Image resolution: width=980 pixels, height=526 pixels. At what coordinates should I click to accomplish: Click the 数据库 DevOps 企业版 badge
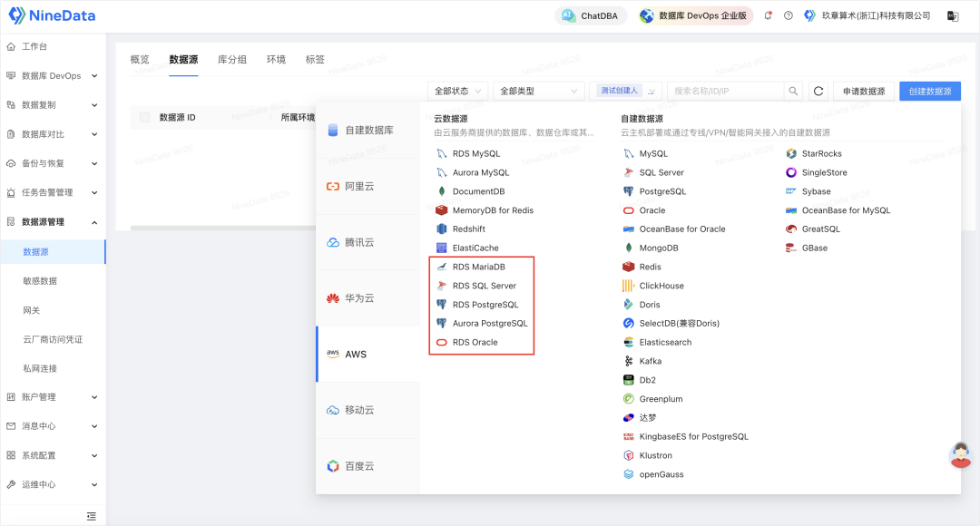(x=694, y=16)
